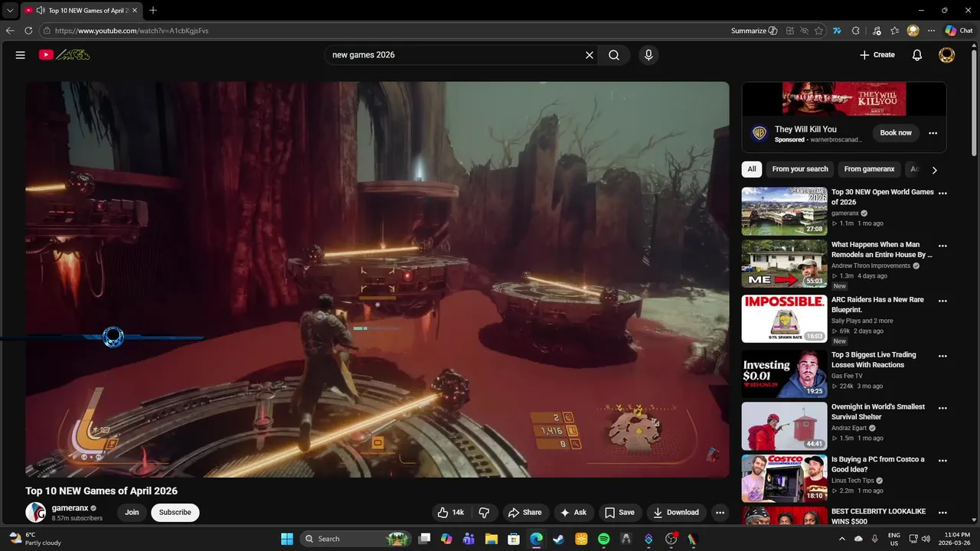Click the magnifier search button
The width and height of the screenshot is (980, 551).
click(x=614, y=55)
